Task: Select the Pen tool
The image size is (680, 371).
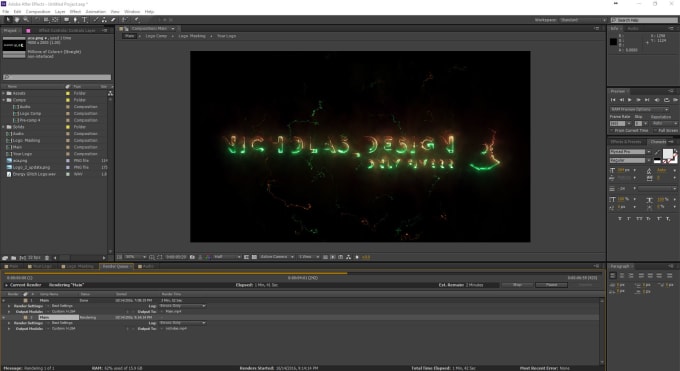Action: [75, 20]
